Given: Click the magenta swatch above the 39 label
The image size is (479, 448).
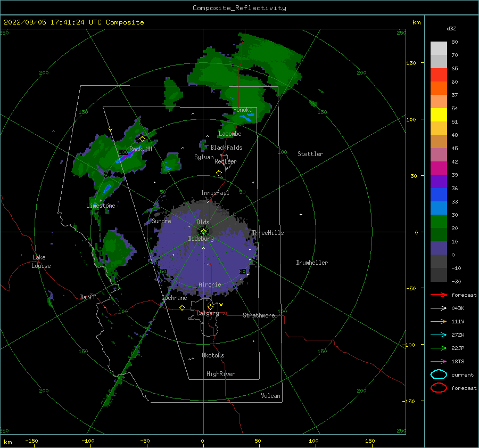Looking at the screenshot, I should point(439,168).
